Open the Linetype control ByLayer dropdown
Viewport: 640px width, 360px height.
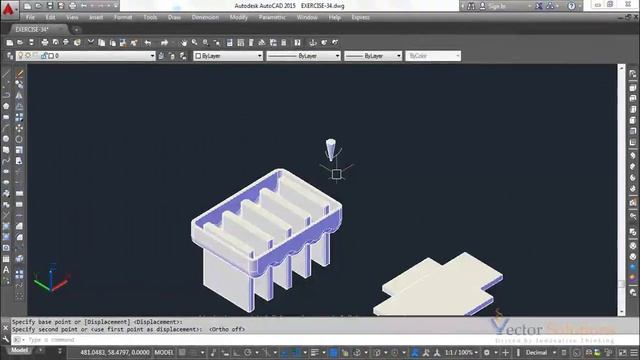point(303,56)
